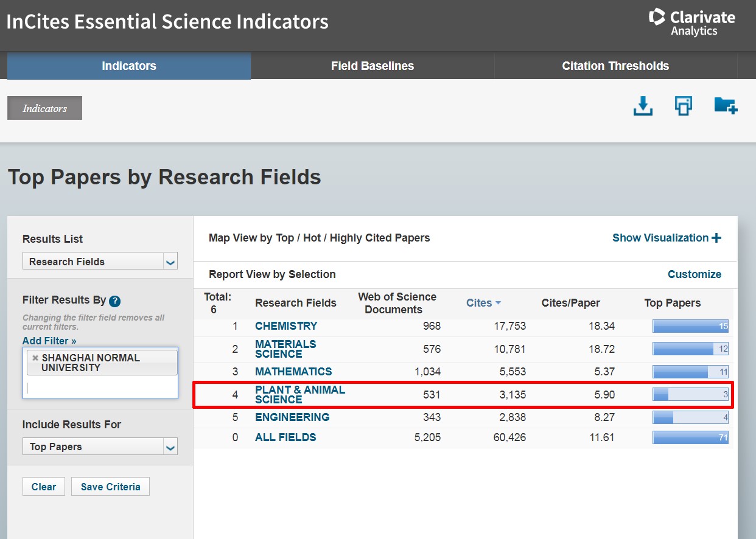Open the Top Papers include results dropdown

click(x=170, y=447)
